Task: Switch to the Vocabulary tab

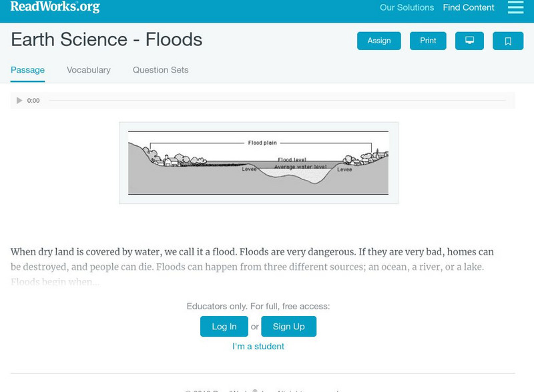Action: (89, 69)
